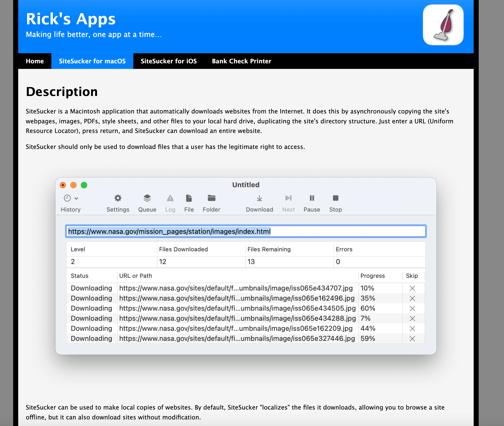Click the History clock icon
Screen dimensions: 504x426
67,198
